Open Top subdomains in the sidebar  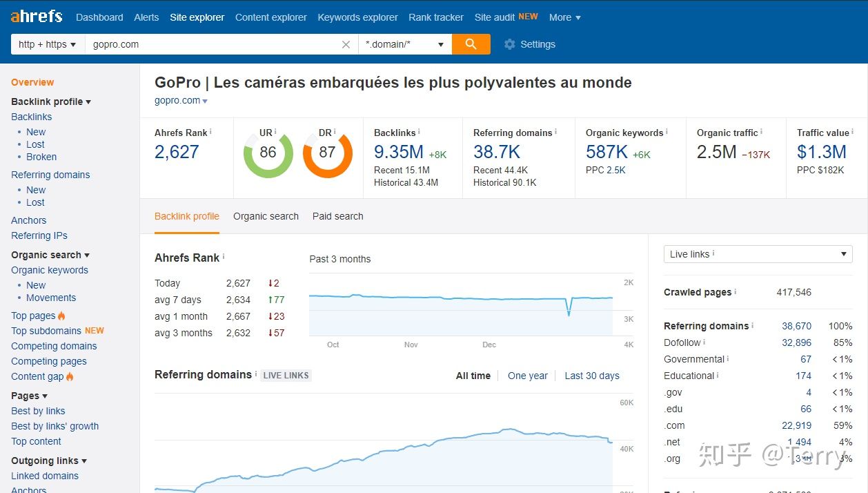pos(46,331)
